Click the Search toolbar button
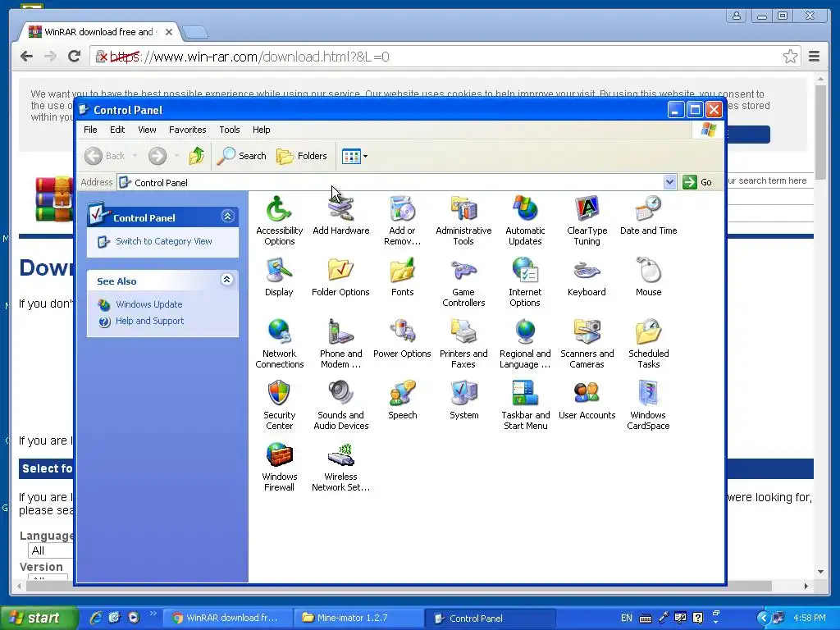This screenshot has height=630, width=840. click(242, 156)
